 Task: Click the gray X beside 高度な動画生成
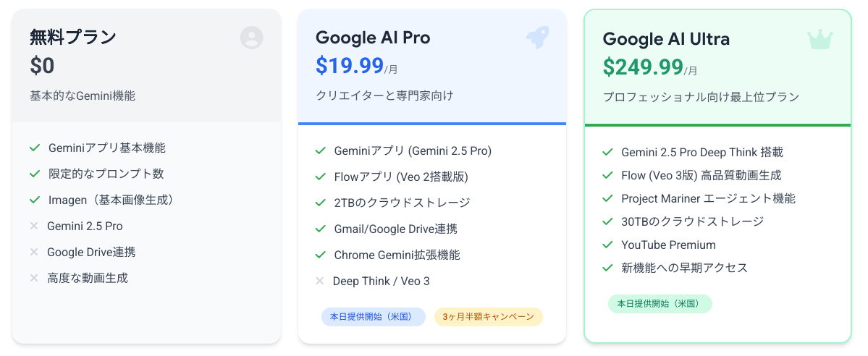34,277
